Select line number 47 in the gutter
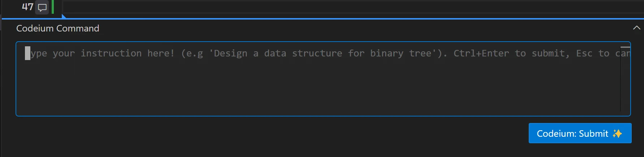644x157 pixels. (27, 7)
